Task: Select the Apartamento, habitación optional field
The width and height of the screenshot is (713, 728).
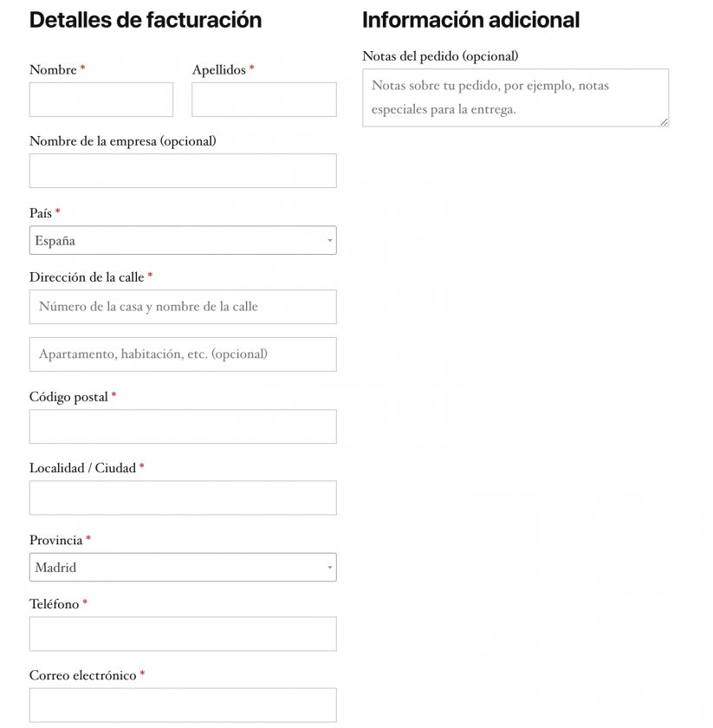Action: point(183,354)
